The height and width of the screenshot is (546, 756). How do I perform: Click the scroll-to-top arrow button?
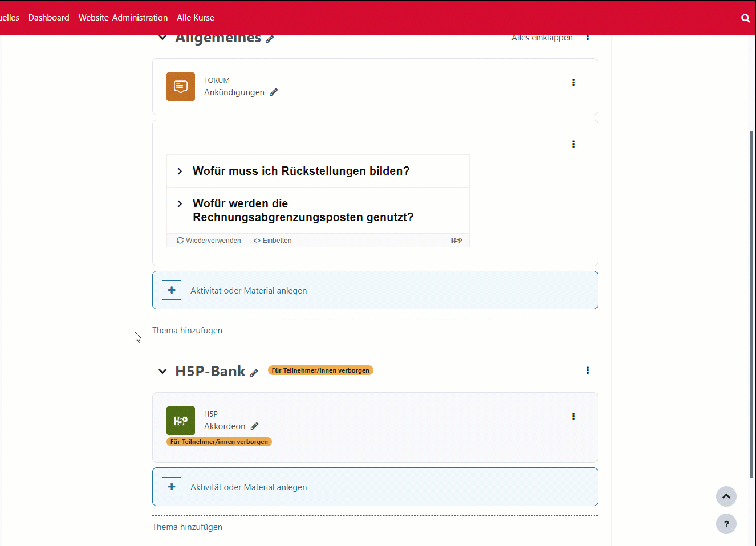point(726,496)
